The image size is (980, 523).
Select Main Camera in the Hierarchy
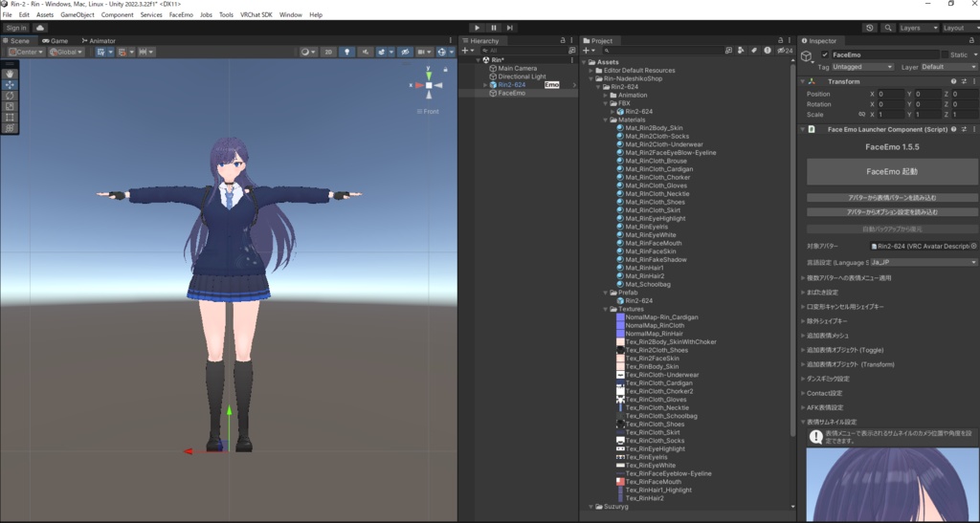pyautogui.click(x=518, y=68)
